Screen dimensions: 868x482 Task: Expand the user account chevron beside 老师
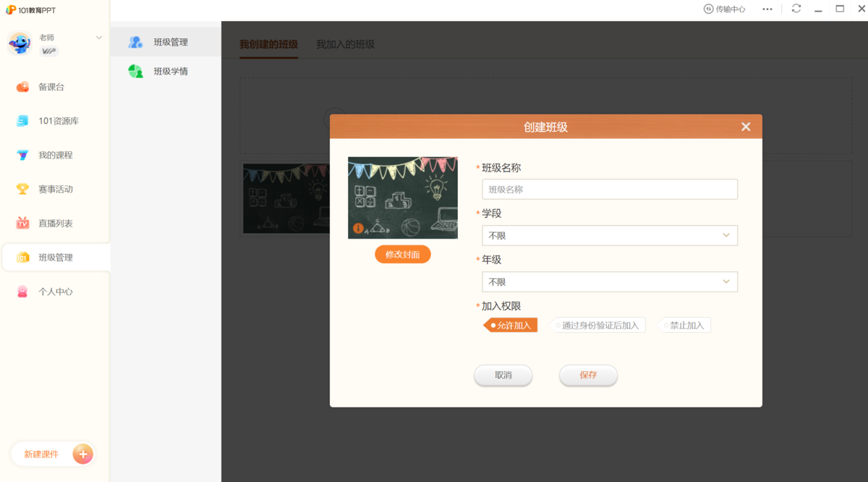99,38
